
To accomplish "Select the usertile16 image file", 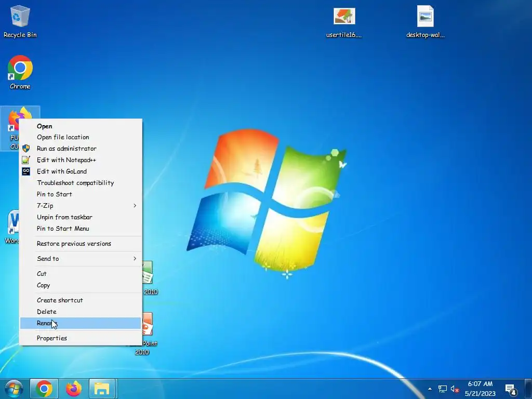I will [344, 21].
